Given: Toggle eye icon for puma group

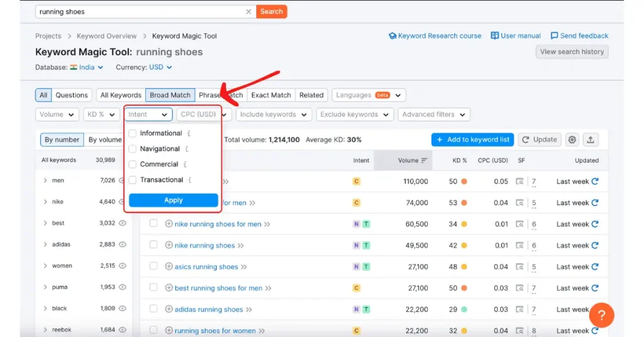Looking at the screenshot, I should tap(123, 287).
